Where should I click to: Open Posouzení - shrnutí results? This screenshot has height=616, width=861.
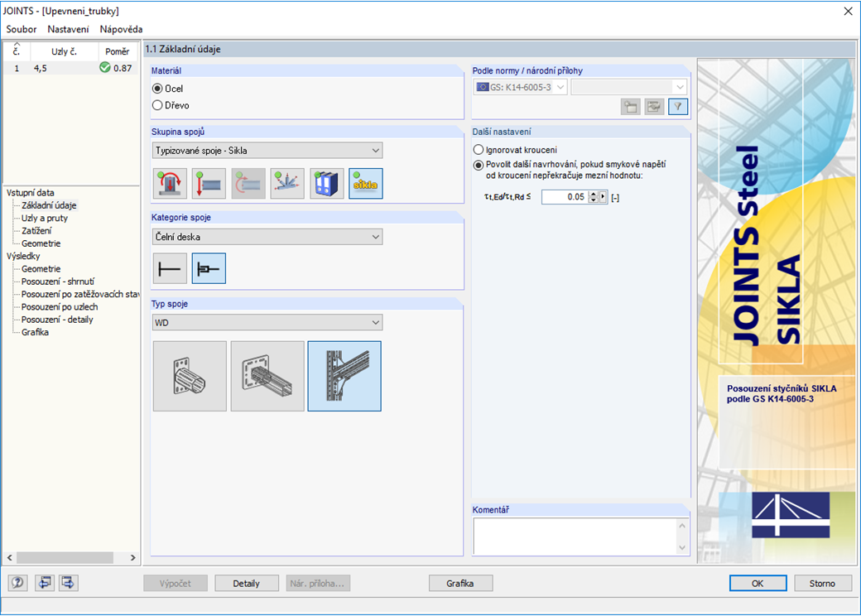pyautogui.click(x=58, y=282)
